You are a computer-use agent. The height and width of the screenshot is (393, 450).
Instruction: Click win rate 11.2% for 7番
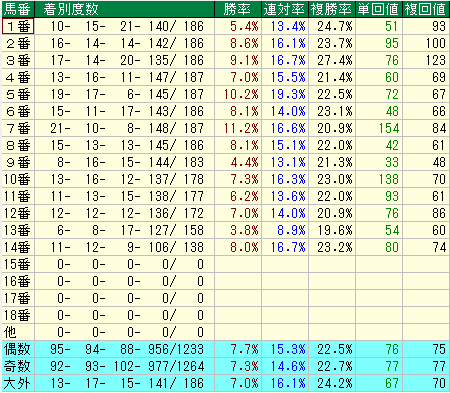point(241,128)
